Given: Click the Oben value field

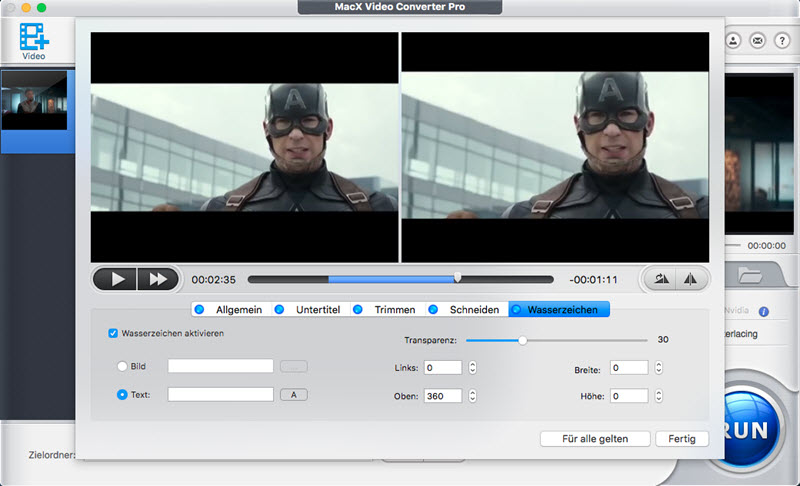Looking at the screenshot, I should 443,396.
